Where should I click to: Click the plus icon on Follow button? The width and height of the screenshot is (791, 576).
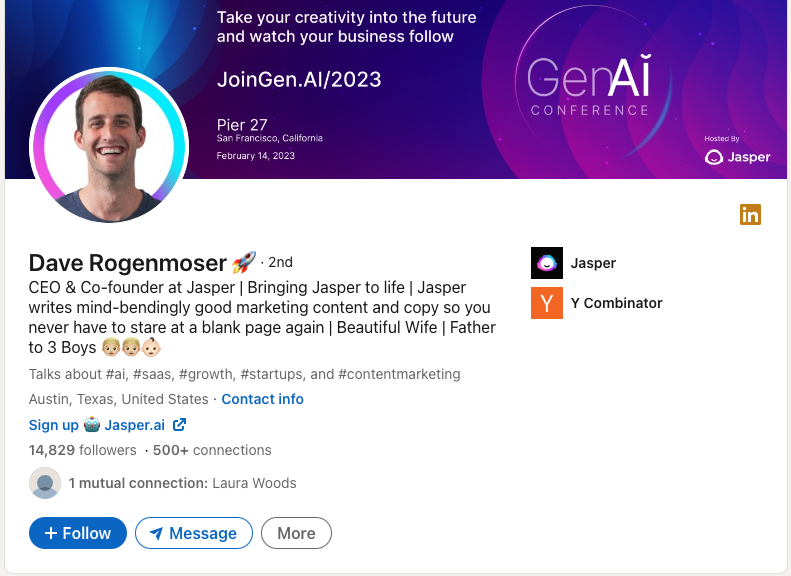51,533
